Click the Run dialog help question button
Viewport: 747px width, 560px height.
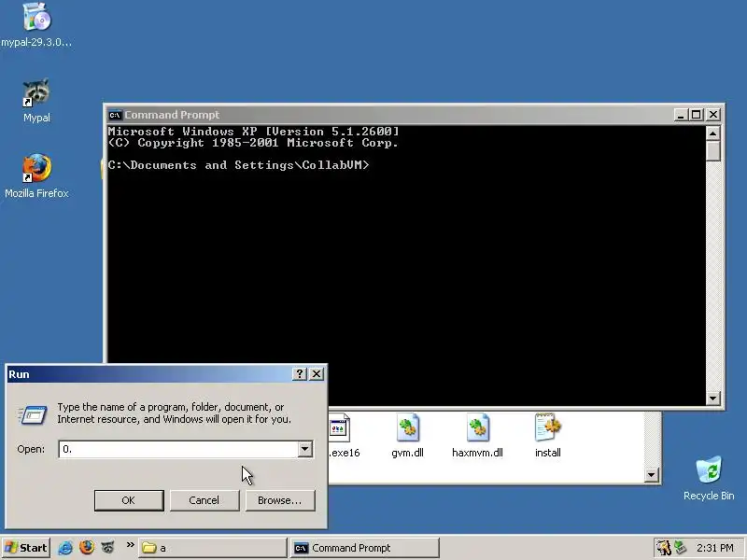pyautogui.click(x=299, y=374)
